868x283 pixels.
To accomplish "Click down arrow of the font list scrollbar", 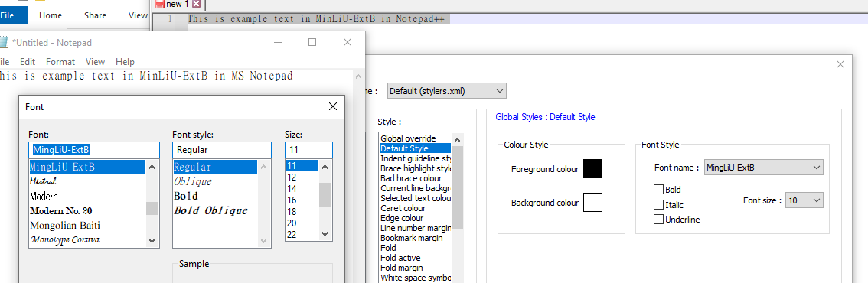I will 152,240.
